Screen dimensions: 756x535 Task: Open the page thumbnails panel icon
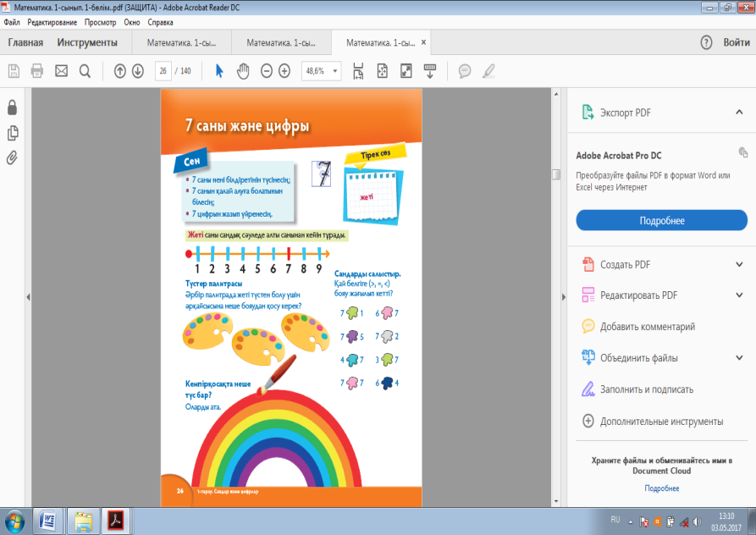point(13,133)
